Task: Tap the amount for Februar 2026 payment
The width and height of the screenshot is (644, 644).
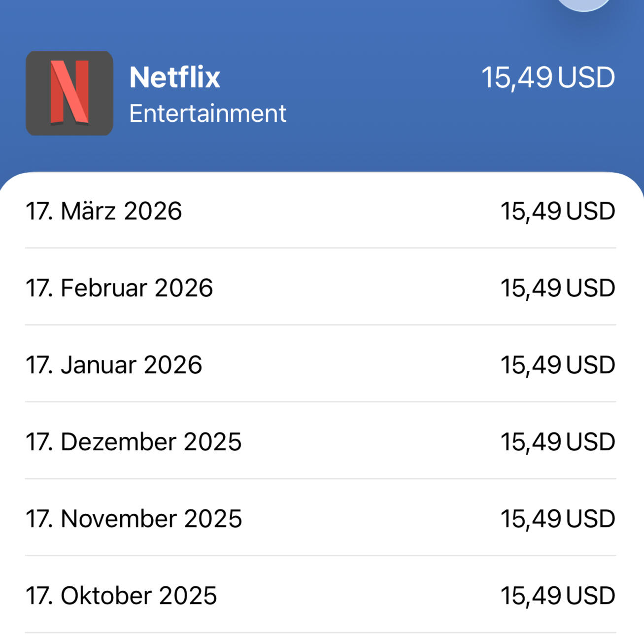Action: click(x=558, y=288)
